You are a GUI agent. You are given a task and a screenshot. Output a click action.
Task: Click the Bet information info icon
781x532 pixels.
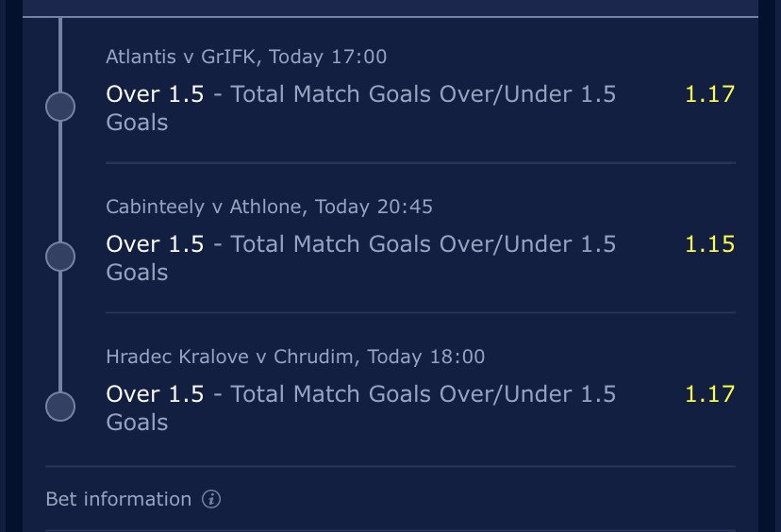pyautogui.click(x=211, y=499)
